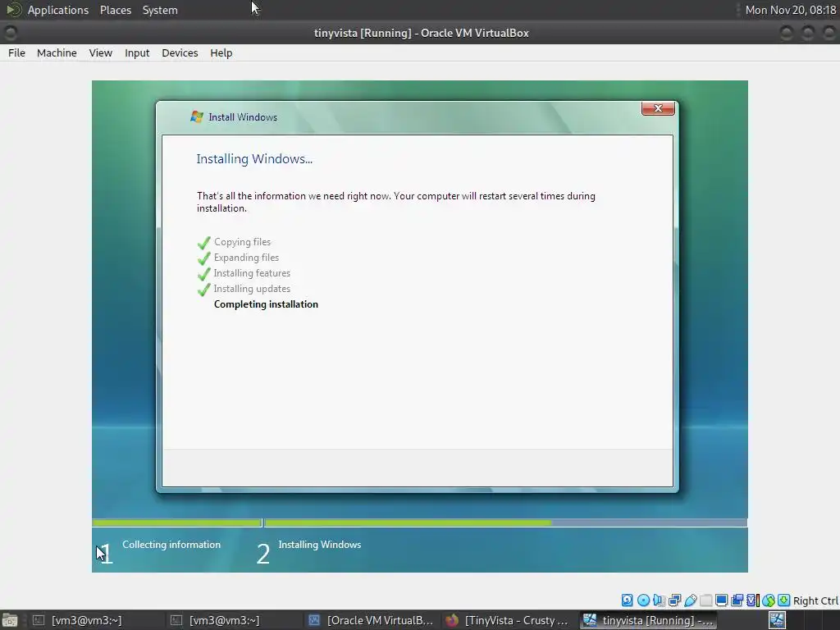840x630 pixels.
Task: Click the 'Completing installation' step text
Action: click(x=266, y=304)
